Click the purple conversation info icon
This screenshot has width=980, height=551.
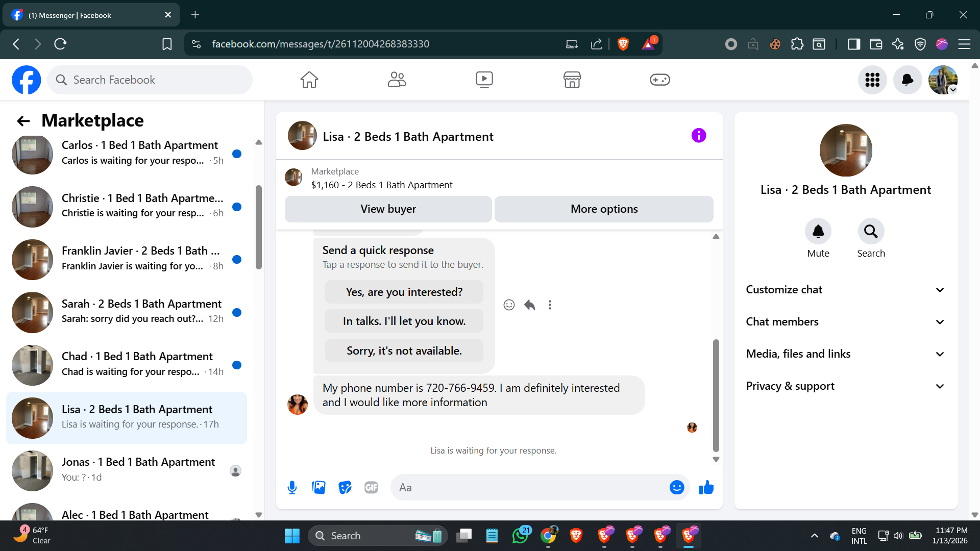[698, 136]
